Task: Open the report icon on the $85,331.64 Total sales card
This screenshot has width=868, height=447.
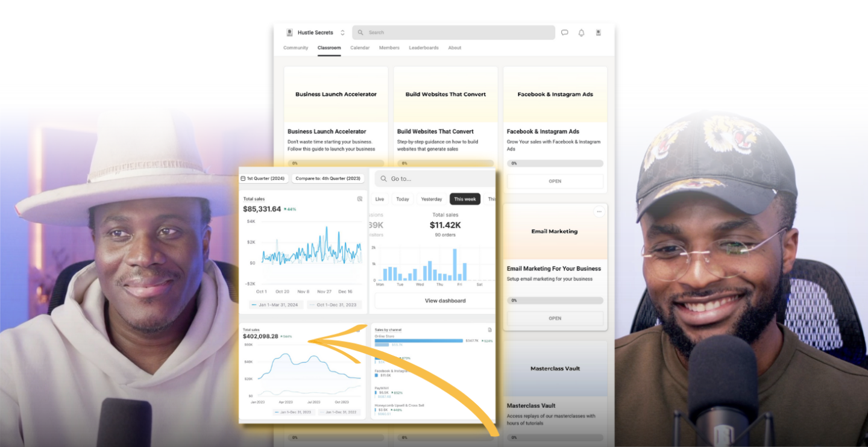Action: (x=360, y=199)
